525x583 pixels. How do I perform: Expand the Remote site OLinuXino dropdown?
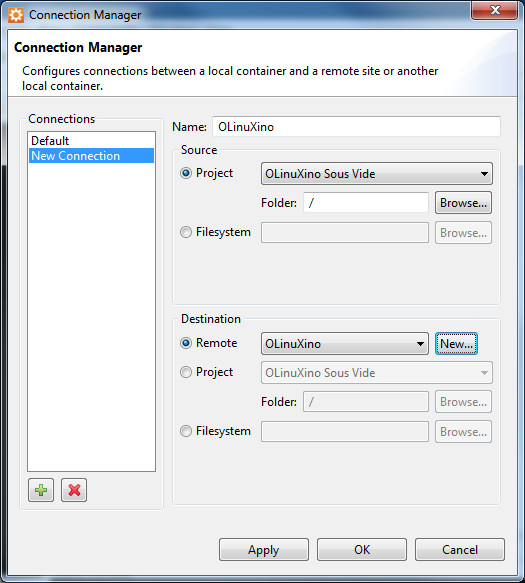coord(345,344)
